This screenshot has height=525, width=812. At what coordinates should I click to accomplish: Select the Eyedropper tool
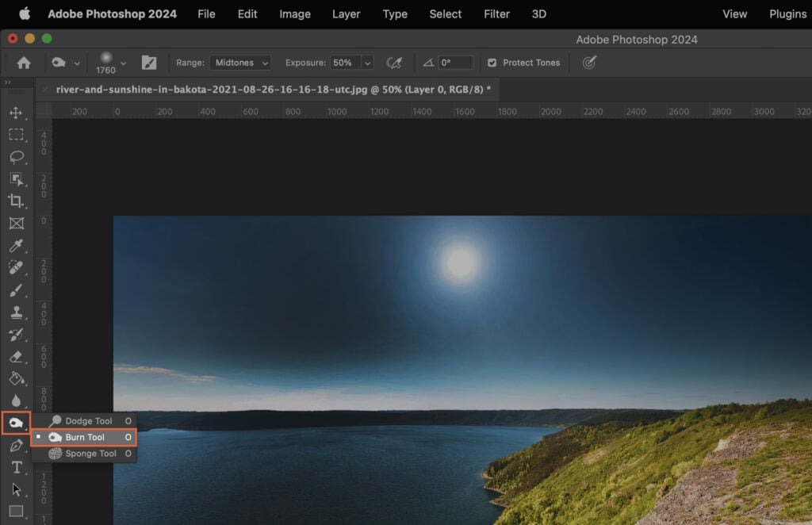(17, 246)
